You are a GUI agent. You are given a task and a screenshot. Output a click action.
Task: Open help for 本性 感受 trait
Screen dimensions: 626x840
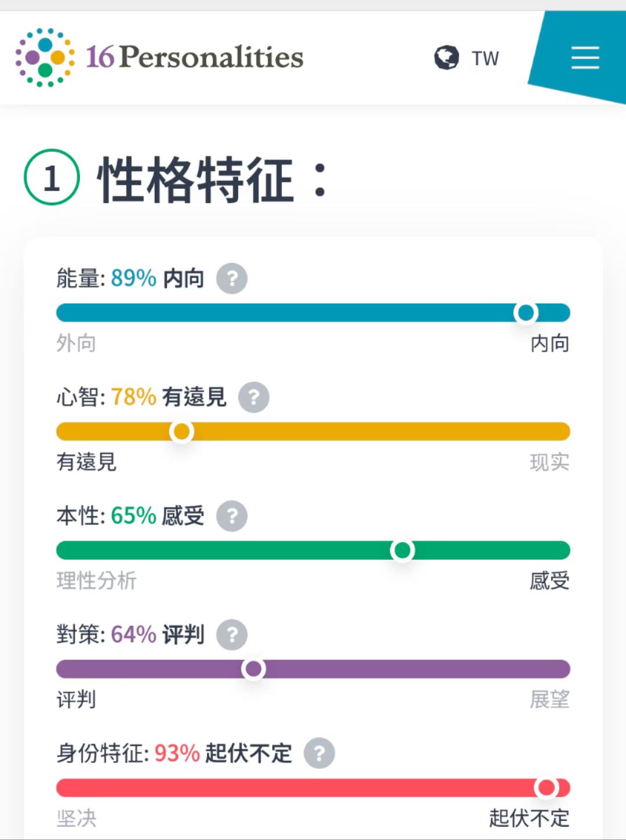pos(232,516)
